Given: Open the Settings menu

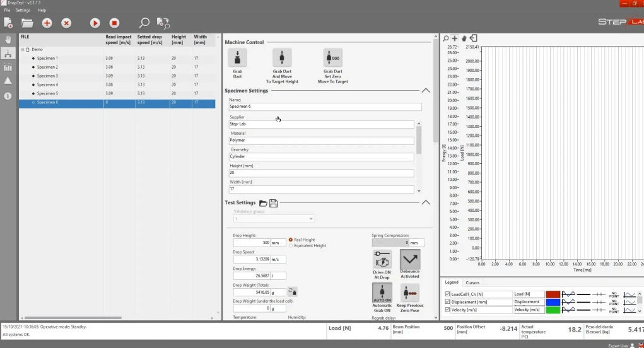Looking at the screenshot, I should pos(23,10).
